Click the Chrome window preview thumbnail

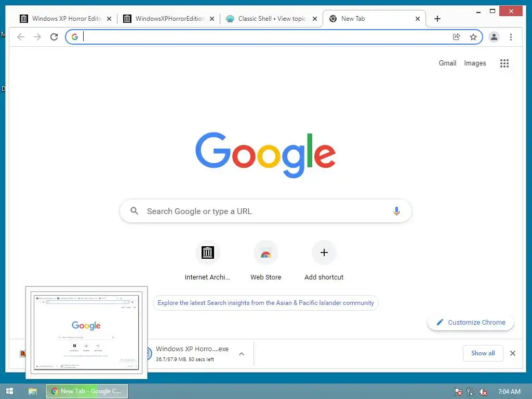tap(87, 332)
